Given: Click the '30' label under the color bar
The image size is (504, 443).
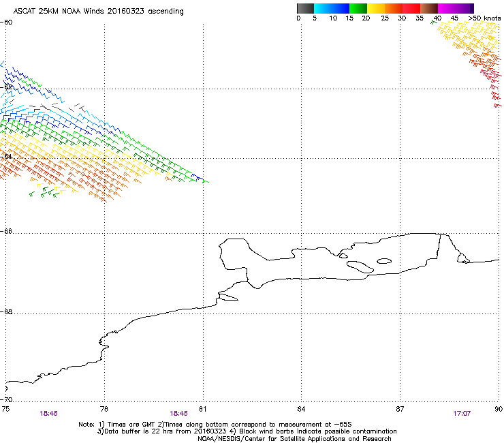Looking at the screenshot, I should click(x=402, y=18).
